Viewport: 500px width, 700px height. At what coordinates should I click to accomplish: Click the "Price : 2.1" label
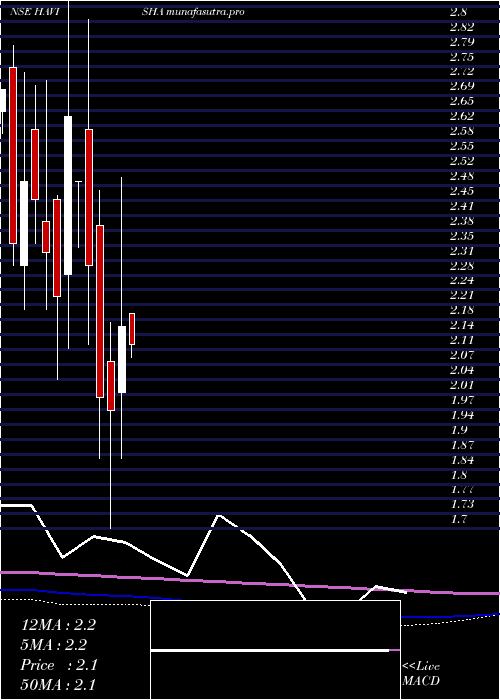click(x=59, y=665)
